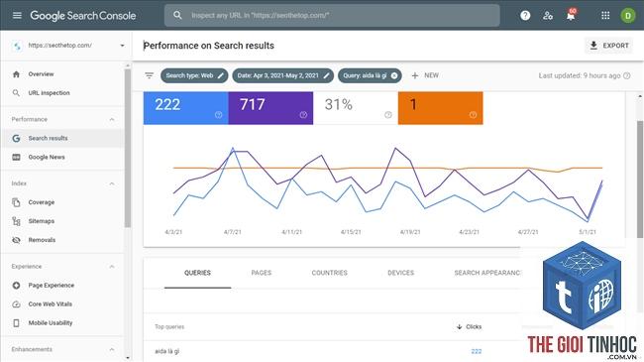Open the Overview link in sidebar

click(62, 74)
